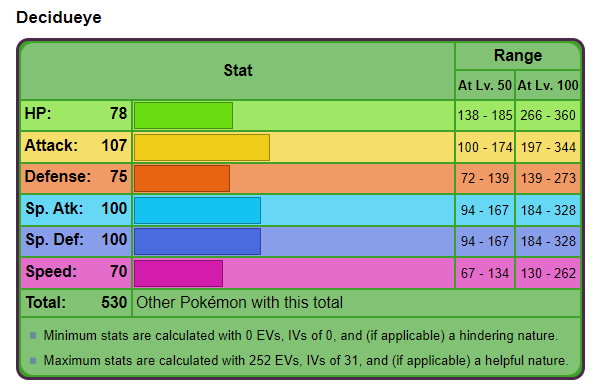This screenshot has height=389, width=597.
Task: Click Speed range 130 - 262
Action: pyautogui.click(x=548, y=274)
